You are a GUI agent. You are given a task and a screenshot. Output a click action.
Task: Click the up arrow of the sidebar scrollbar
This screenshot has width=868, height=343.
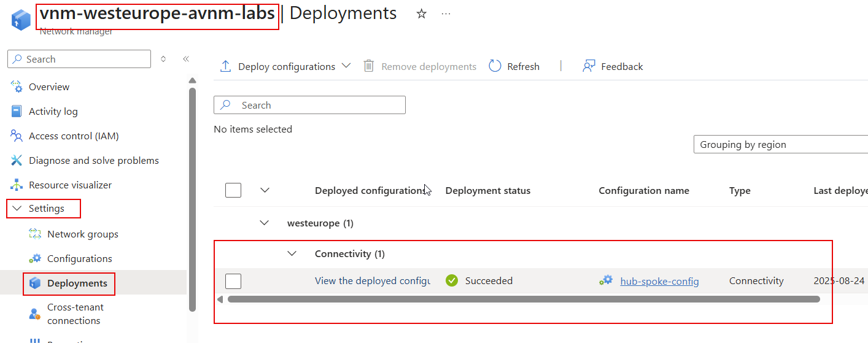pos(192,80)
